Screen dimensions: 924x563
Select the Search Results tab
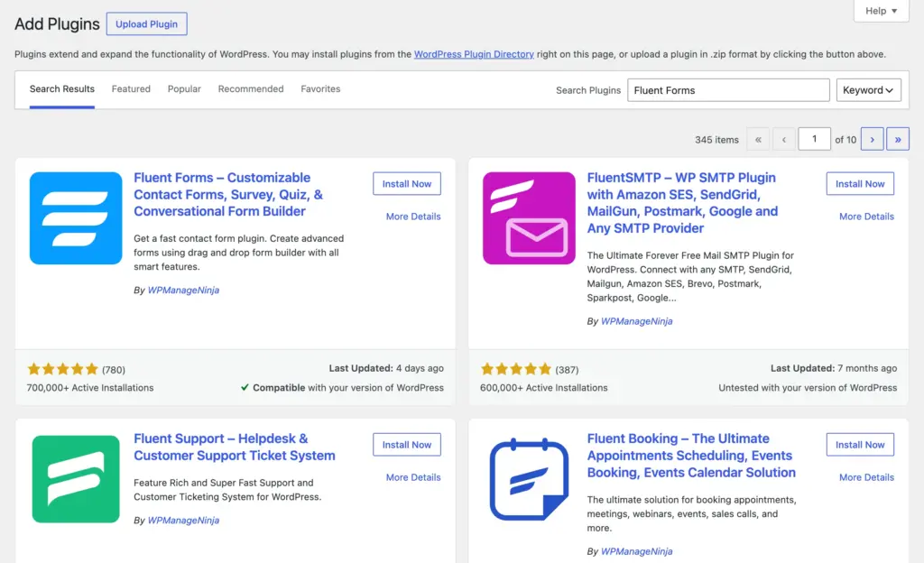pyautogui.click(x=62, y=89)
